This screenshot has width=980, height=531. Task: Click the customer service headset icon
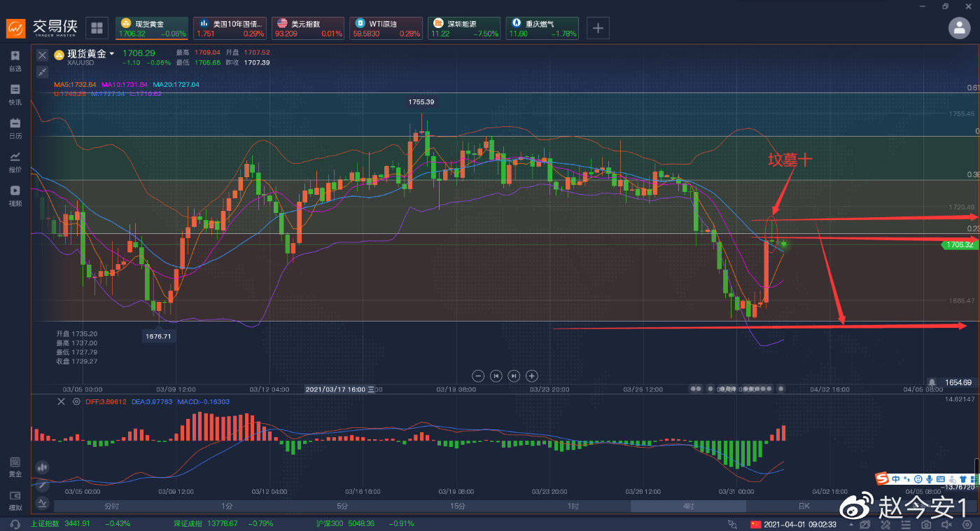15,524
